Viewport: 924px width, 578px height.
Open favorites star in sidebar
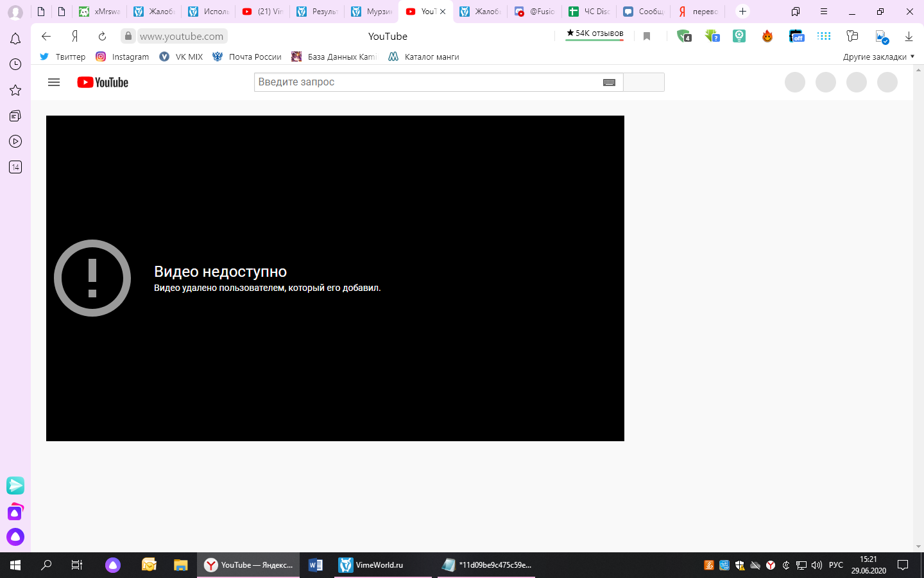[15, 91]
